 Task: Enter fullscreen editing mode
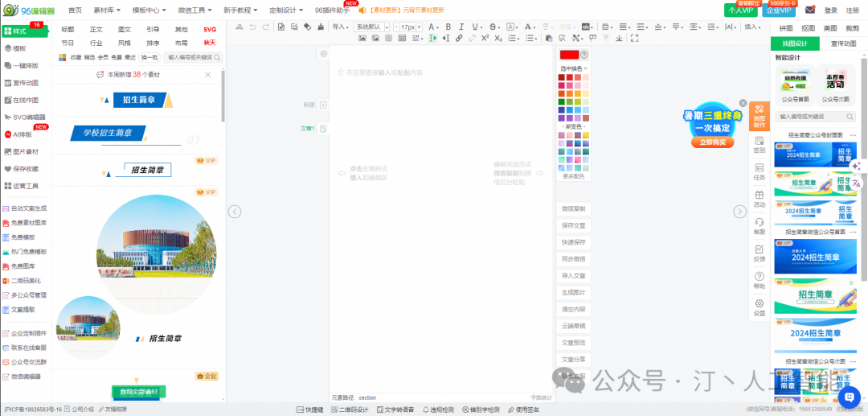(634, 38)
